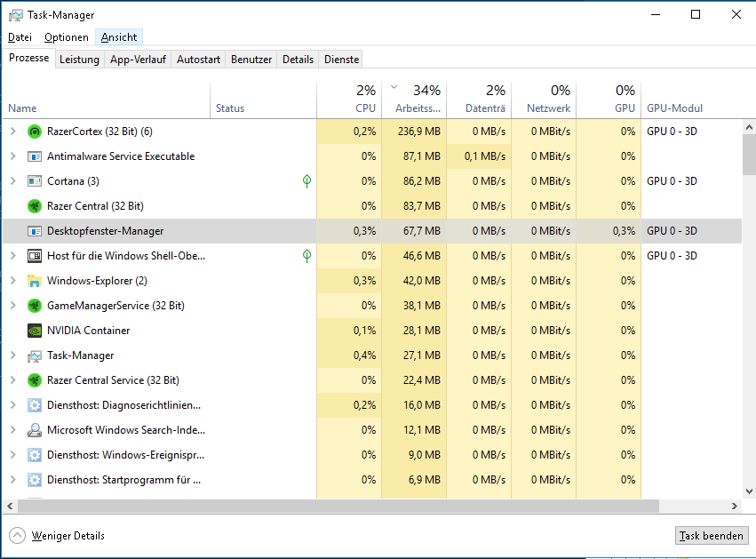Screen dimensions: 756x559
Task: Expand the Windows-Explorer (2) group
Action: (x=13, y=281)
